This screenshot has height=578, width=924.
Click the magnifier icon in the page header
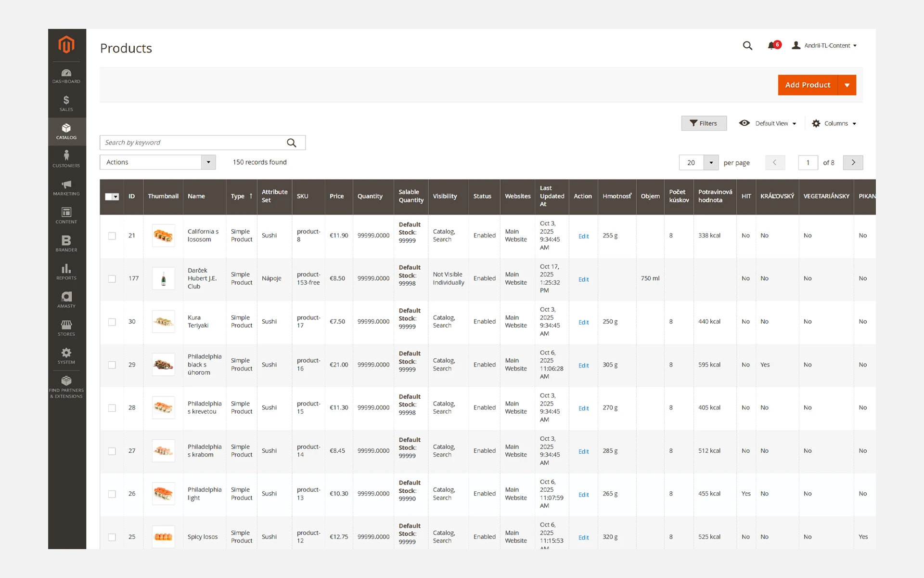point(747,45)
